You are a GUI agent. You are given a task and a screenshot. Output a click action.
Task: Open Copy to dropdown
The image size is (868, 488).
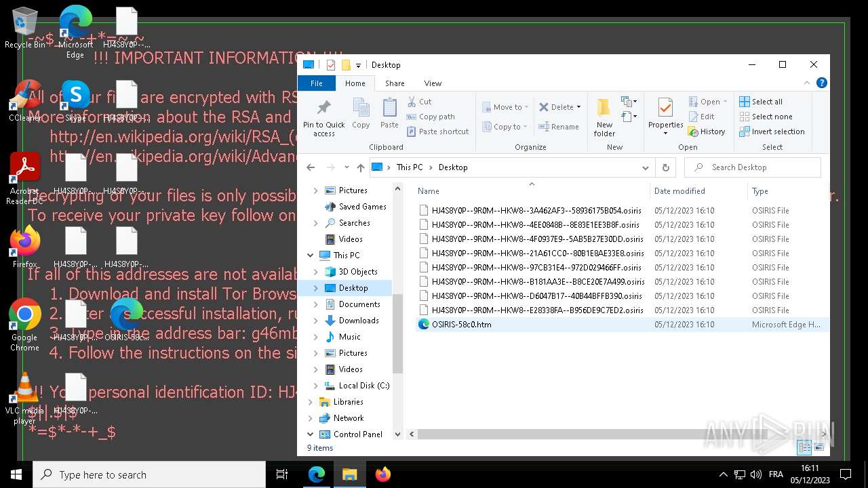pyautogui.click(x=505, y=127)
